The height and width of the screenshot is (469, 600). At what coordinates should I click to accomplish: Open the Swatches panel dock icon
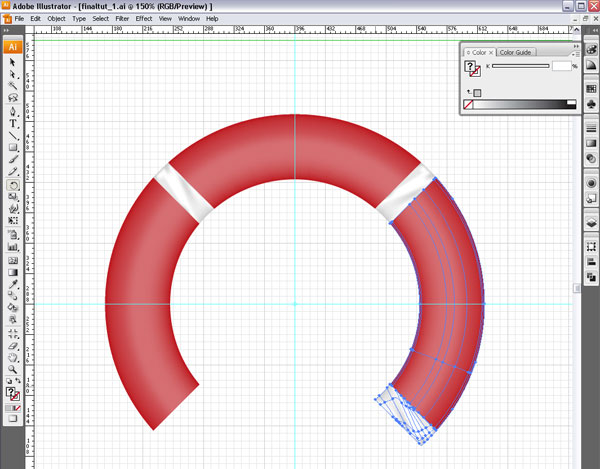pos(591,89)
